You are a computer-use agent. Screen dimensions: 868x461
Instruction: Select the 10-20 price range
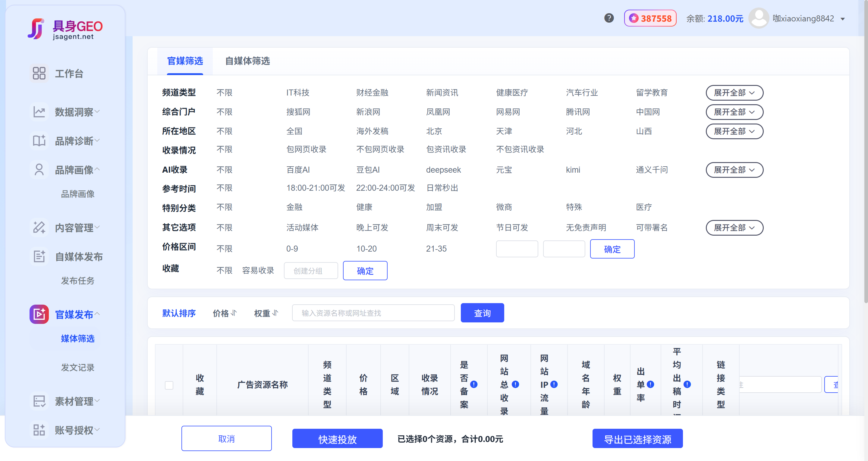click(366, 249)
